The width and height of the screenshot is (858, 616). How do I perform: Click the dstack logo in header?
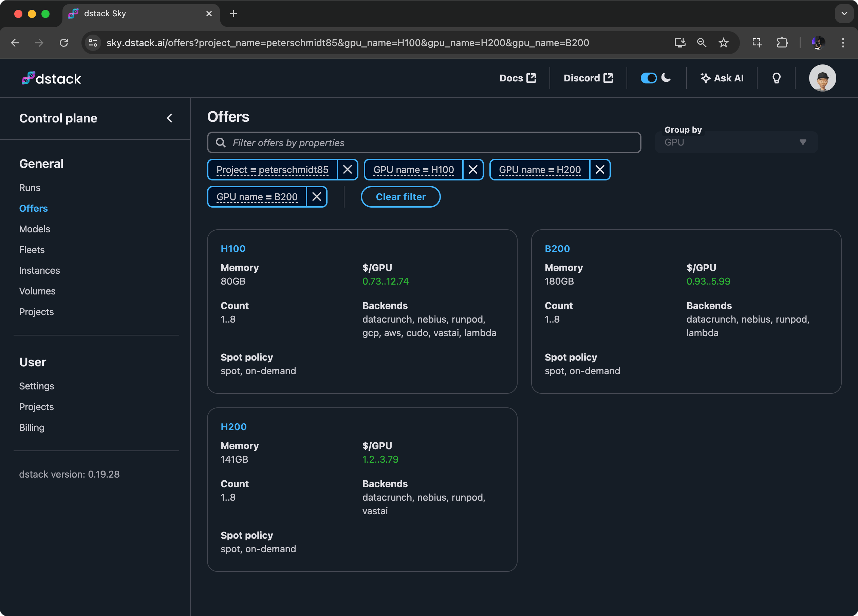[52, 78]
